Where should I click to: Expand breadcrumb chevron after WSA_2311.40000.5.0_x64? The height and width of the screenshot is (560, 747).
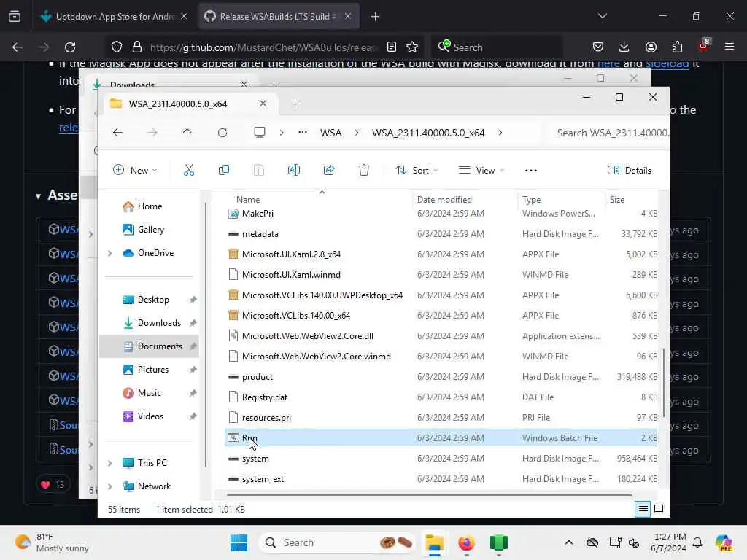[x=500, y=133]
